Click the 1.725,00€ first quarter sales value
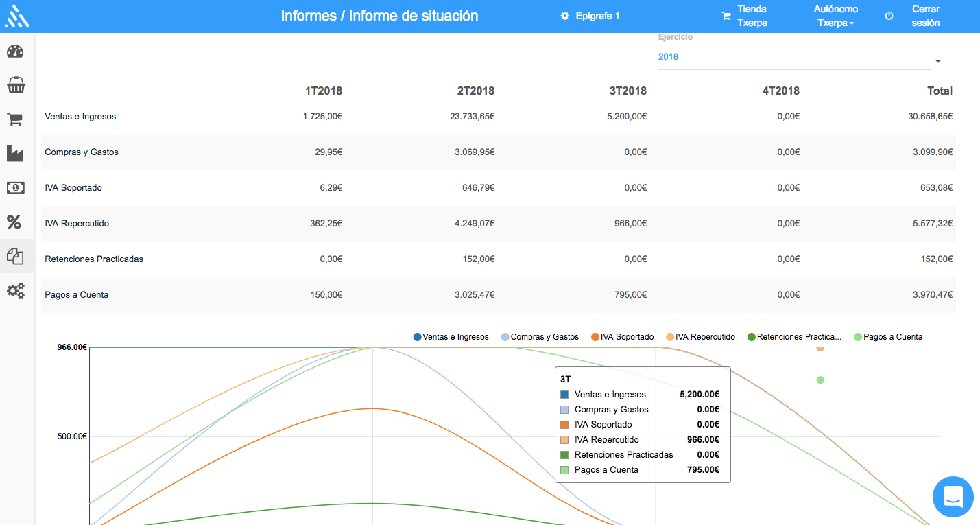980x525 pixels. [x=322, y=117]
